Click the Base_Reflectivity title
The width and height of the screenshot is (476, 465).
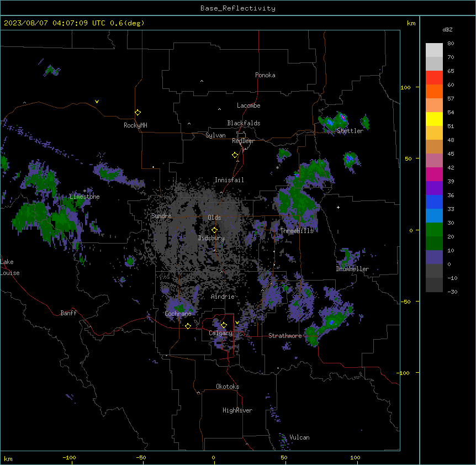238,8
